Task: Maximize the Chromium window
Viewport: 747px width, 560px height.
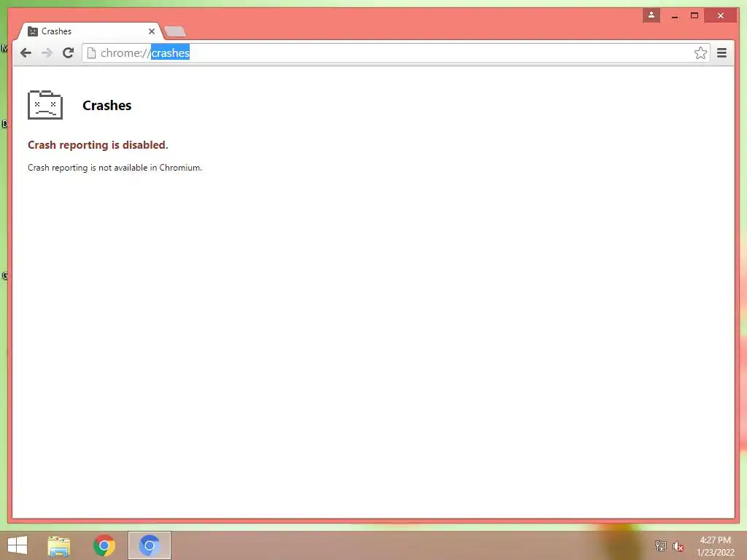Action: pos(694,16)
